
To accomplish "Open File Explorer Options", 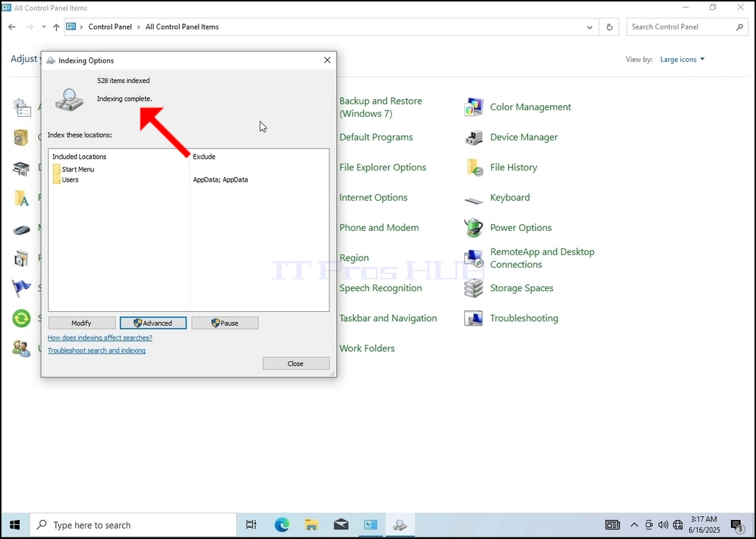I will pyautogui.click(x=383, y=168).
